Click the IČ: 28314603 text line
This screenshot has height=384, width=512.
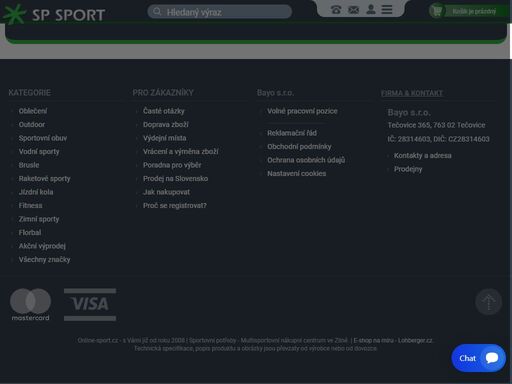[438, 139]
